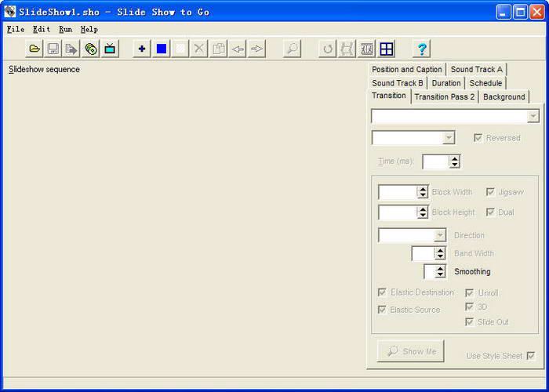Toggle the Elastic Source checkbox

pos(382,310)
